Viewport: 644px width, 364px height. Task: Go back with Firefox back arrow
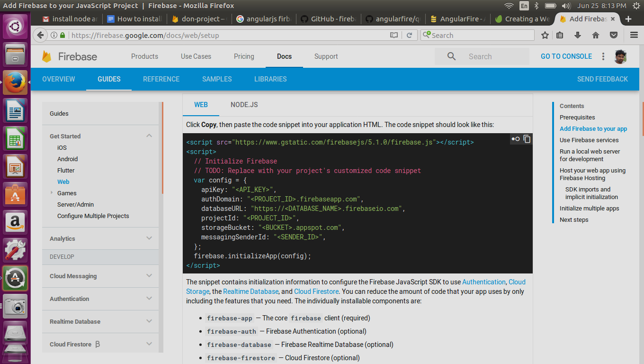(41, 35)
